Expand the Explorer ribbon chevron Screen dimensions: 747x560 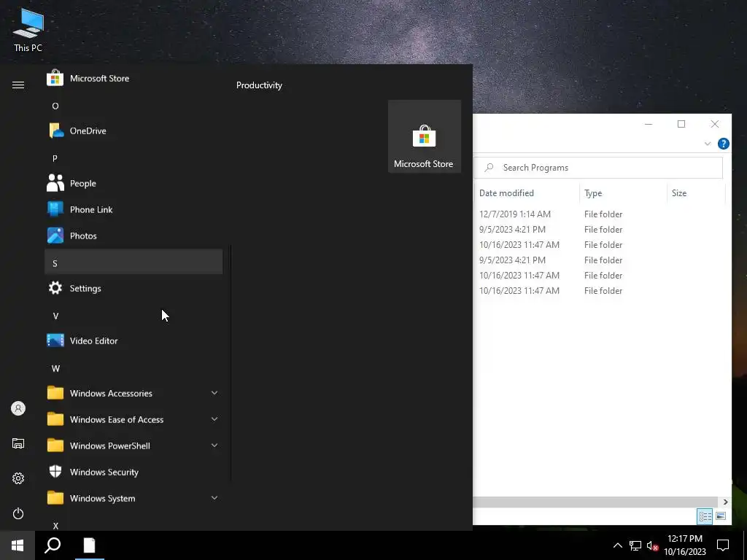(708, 144)
